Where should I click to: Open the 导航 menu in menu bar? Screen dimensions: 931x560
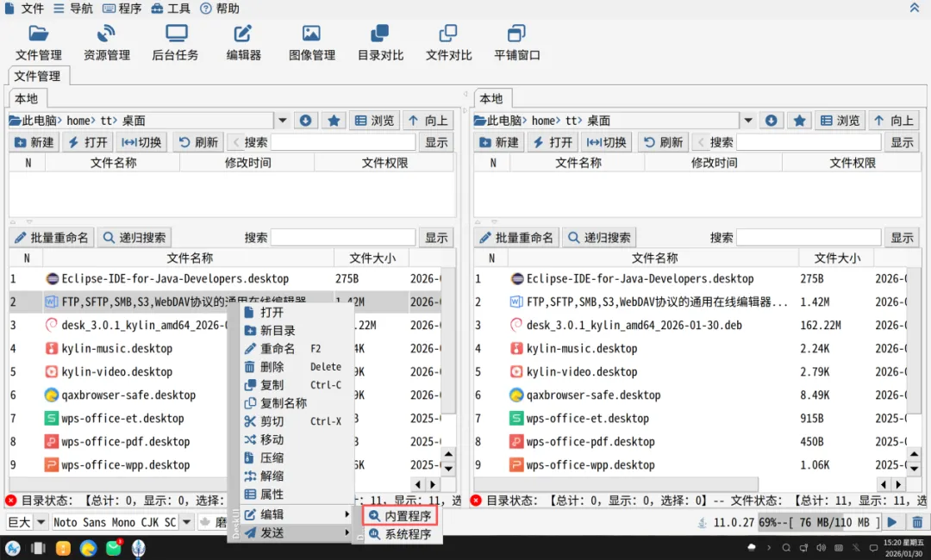73,9
